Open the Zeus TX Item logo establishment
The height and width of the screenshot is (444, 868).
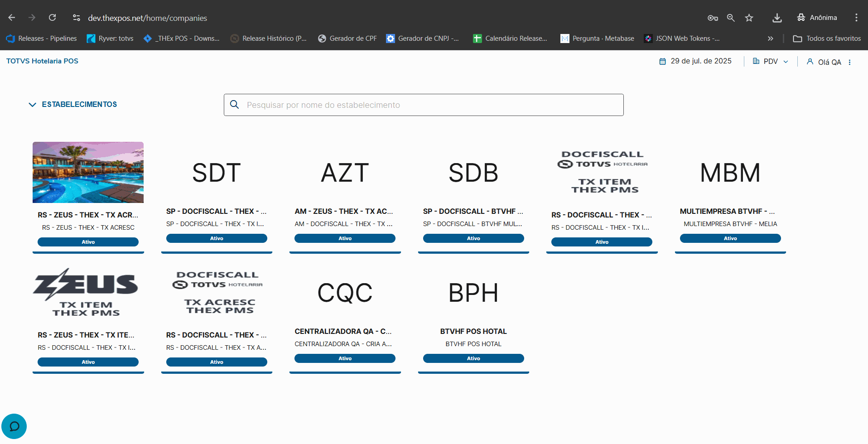click(86, 292)
